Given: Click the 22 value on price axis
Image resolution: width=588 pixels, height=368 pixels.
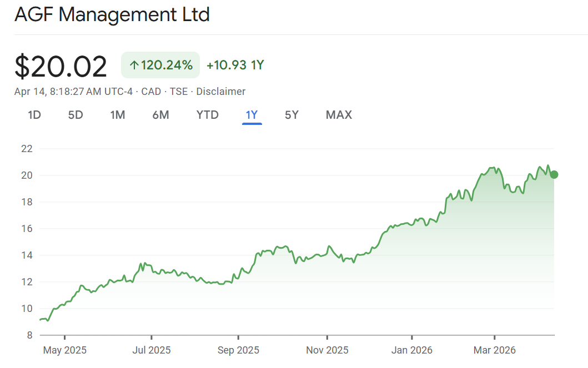Looking at the screenshot, I should 27,149.
